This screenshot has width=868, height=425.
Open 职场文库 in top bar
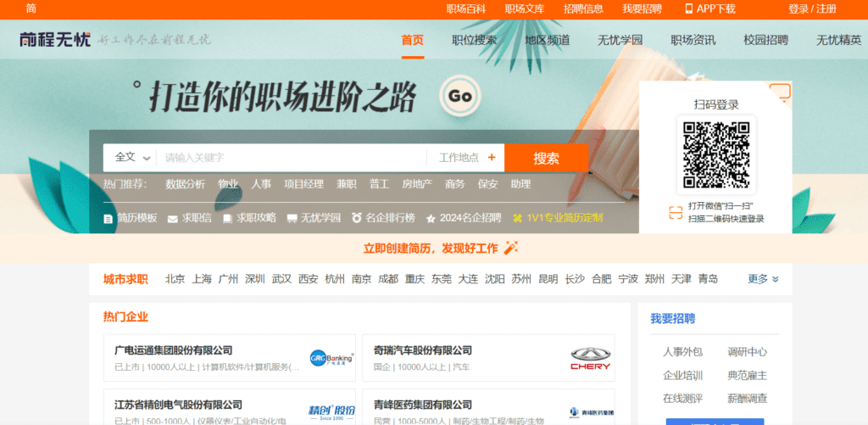(525, 8)
